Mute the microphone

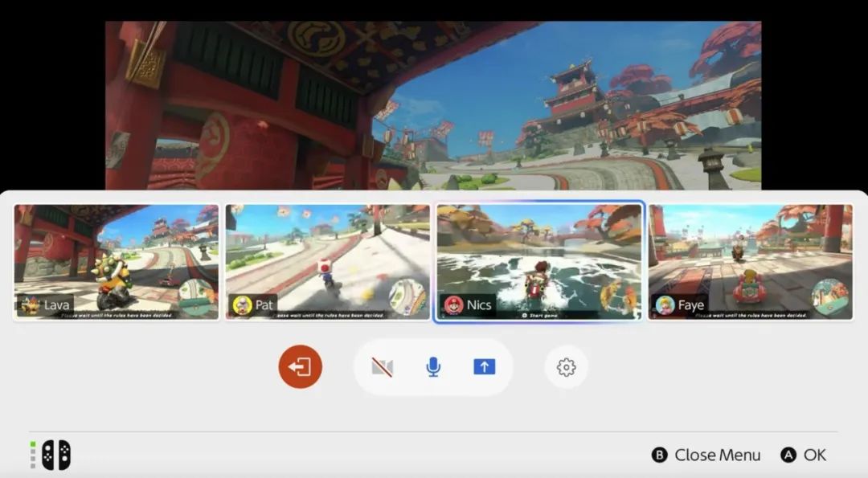[433, 367]
